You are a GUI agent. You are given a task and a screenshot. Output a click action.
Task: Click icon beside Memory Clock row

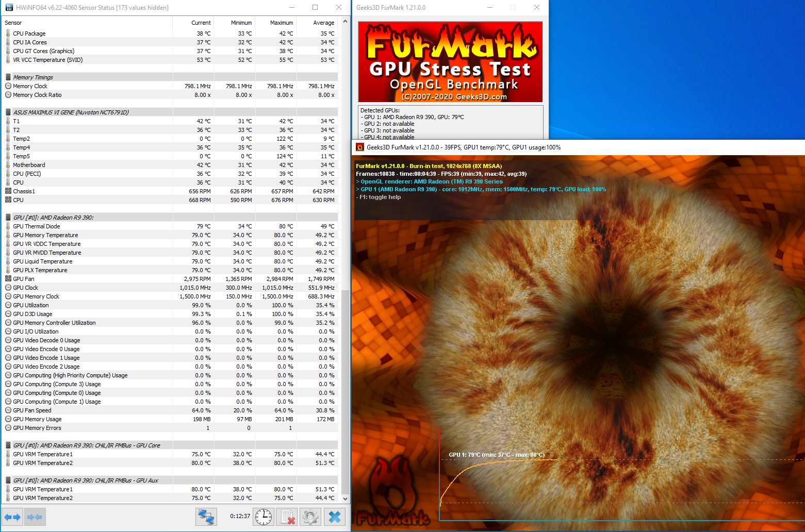8,86
